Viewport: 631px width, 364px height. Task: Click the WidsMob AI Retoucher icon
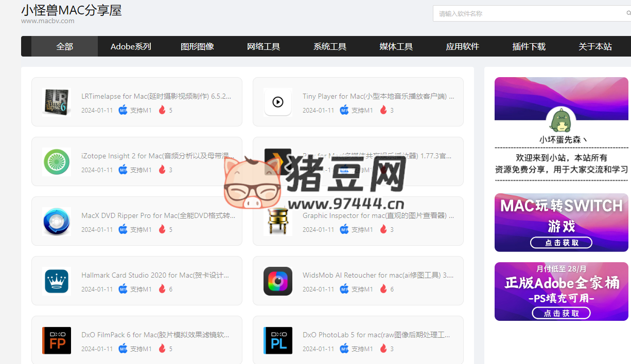pyautogui.click(x=277, y=281)
